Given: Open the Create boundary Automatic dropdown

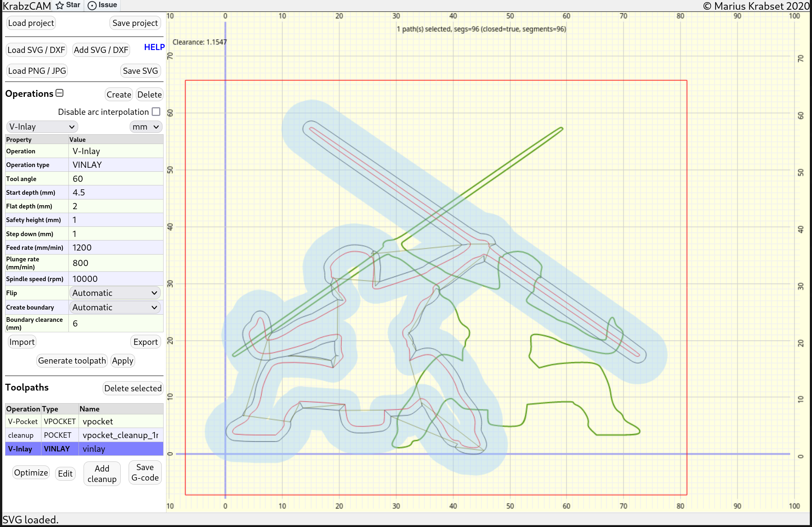Looking at the screenshot, I should [x=115, y=307].
